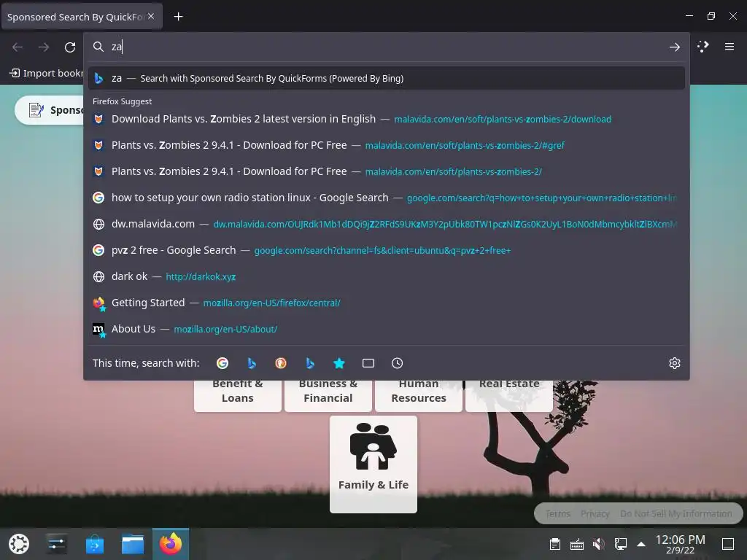Open the KDE application launcher
Image resolution: width=747 pixels, height=560 pixels.
[x=19, y=544]
